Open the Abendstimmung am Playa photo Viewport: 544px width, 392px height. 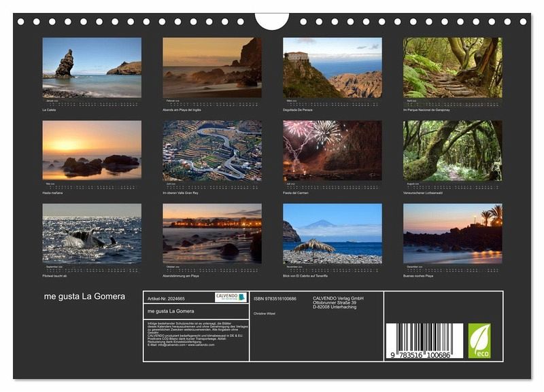(x=212, y=234)
